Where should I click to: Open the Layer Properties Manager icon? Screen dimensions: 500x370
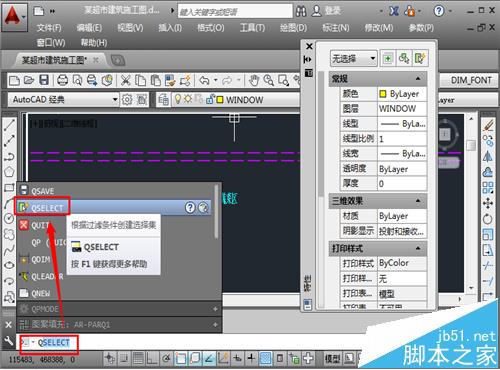click(163, 99)
